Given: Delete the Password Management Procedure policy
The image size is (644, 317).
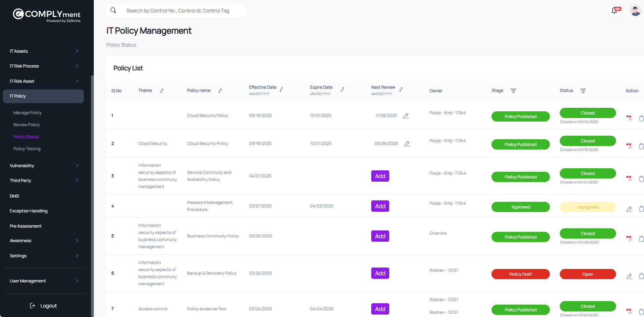Looking at the screenshot, I should tap(641, 209).
